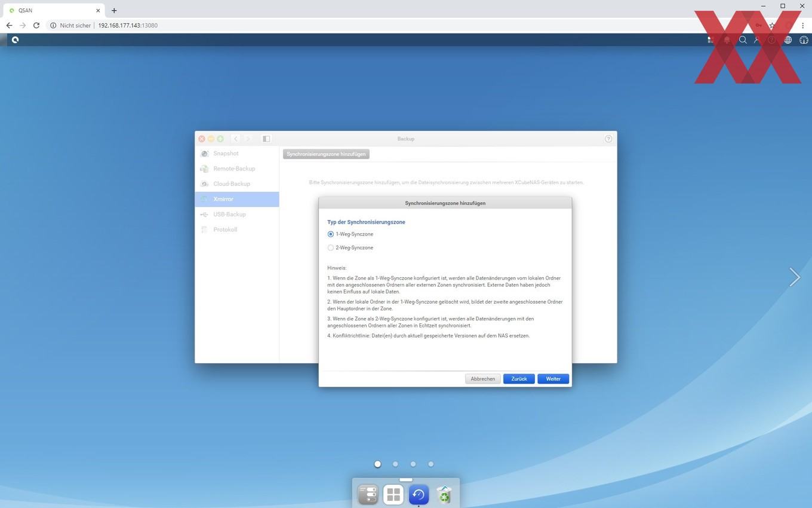Click the USB-Backup sidebar icon
812x508 pixels.
click(x=204, y=215)
